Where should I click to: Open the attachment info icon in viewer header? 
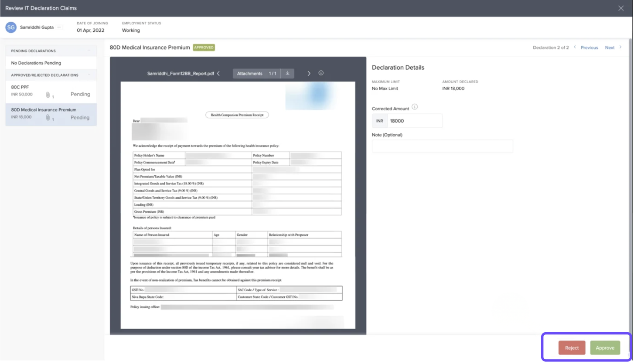tap(321, 73)
